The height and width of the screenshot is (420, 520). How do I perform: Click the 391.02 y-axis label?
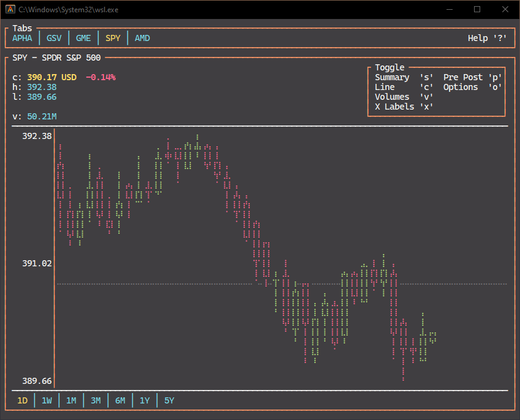tap(37, 263)
